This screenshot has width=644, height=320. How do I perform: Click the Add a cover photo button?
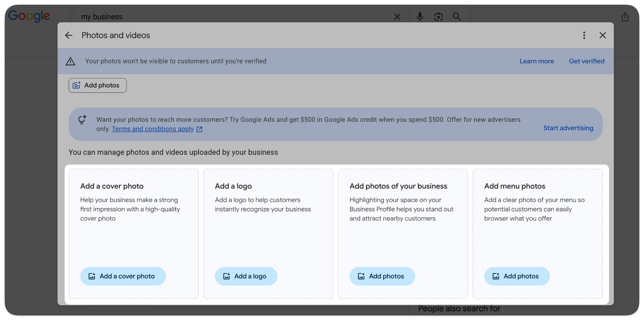coord(123,276)
